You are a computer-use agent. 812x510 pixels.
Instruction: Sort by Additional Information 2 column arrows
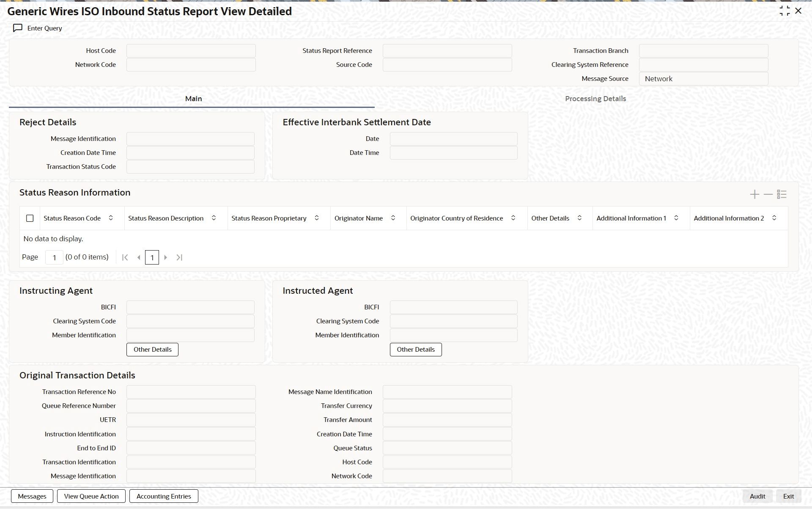(774, 218)
